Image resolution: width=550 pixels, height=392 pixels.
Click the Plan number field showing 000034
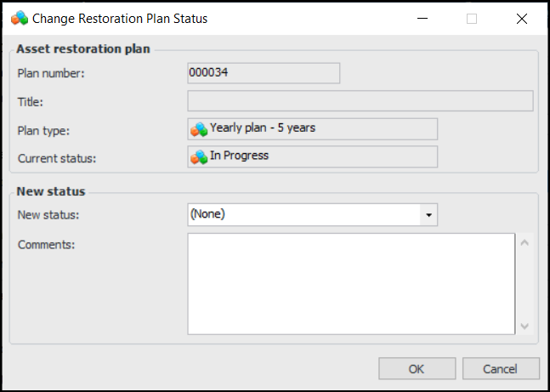(263, 73)
